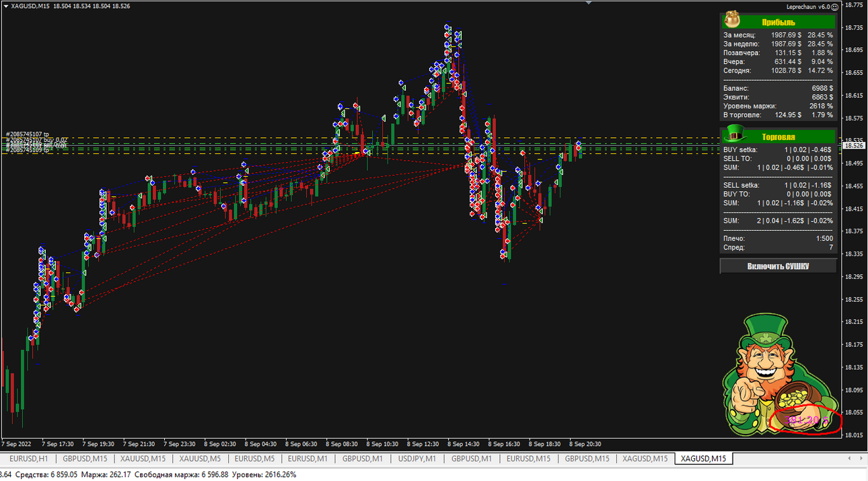Click the Свободная маржа: 6 596.88 status text
The height and width of the screenshot is (481, 868).
click(x=182, y=474)
